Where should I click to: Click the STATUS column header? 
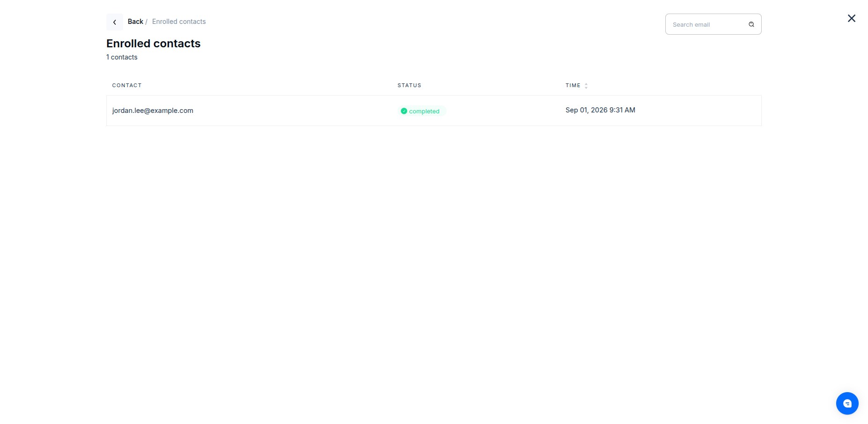pos(409,85)
